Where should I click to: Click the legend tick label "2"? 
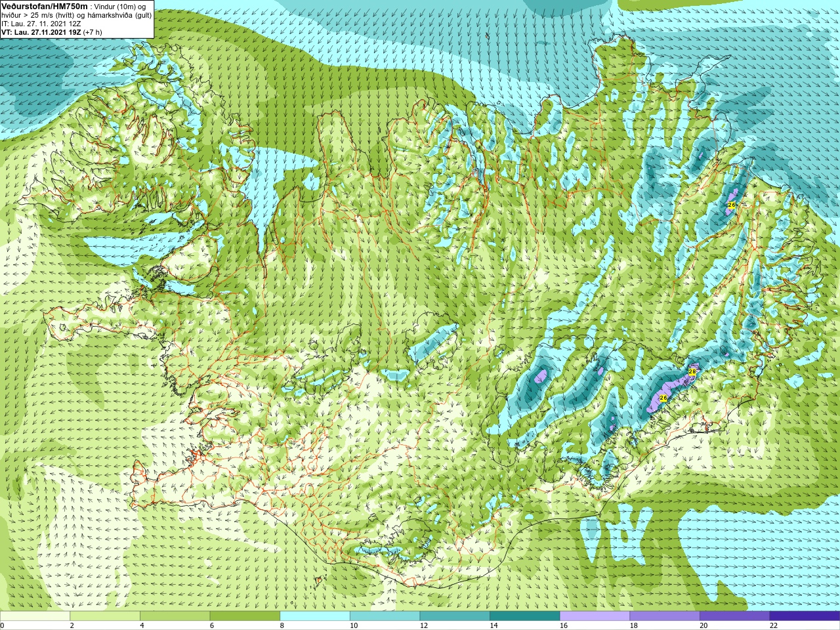point(72,625)
